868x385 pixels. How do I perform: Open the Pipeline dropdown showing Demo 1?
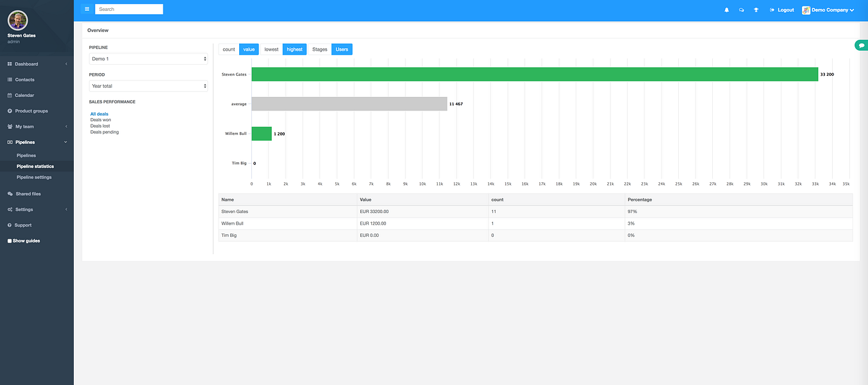(x=149, y=59)
